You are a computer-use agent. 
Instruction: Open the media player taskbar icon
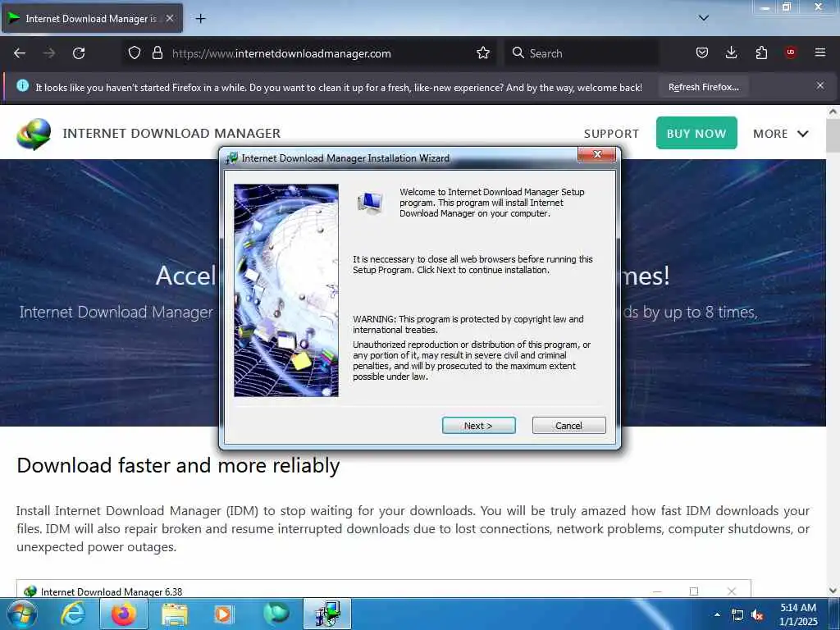tap(223, 614)
